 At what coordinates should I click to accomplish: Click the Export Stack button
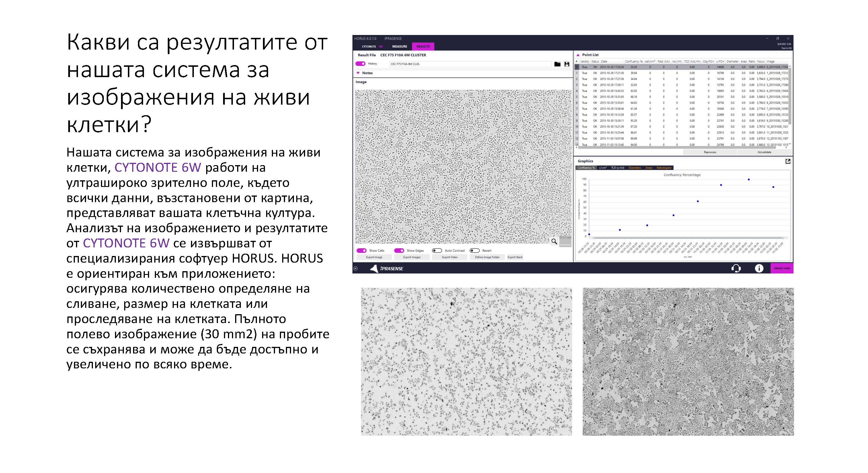tap(515, 257)
